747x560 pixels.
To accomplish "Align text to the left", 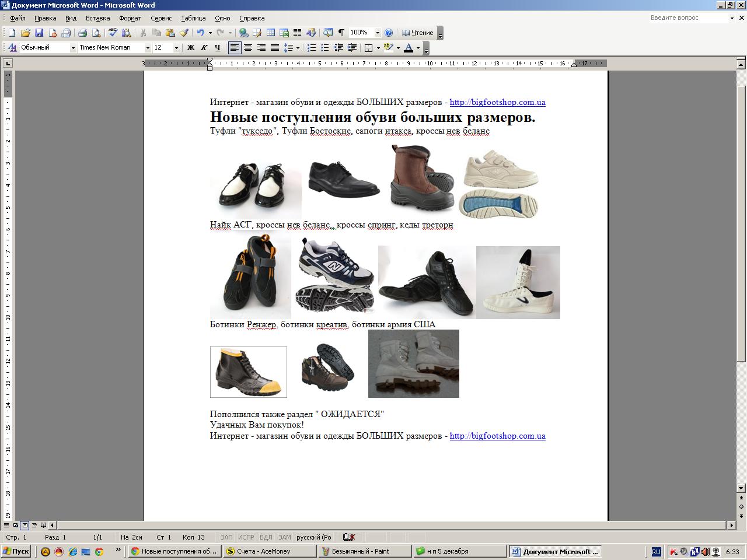I will pyautogui.click(x=235, y=48).
